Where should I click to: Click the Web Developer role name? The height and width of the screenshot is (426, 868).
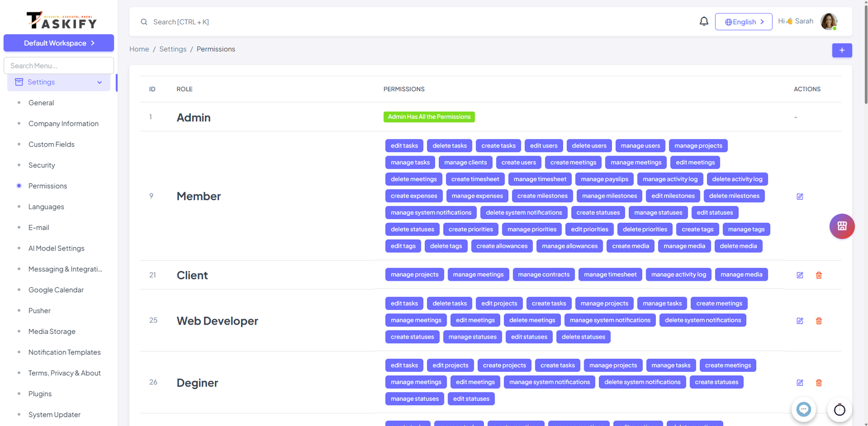click(x=217, y=321)
